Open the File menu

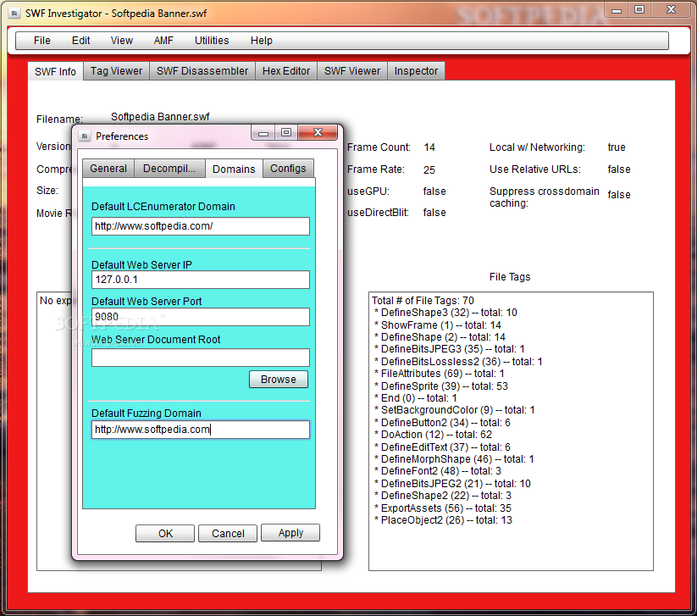coord(42,41)
